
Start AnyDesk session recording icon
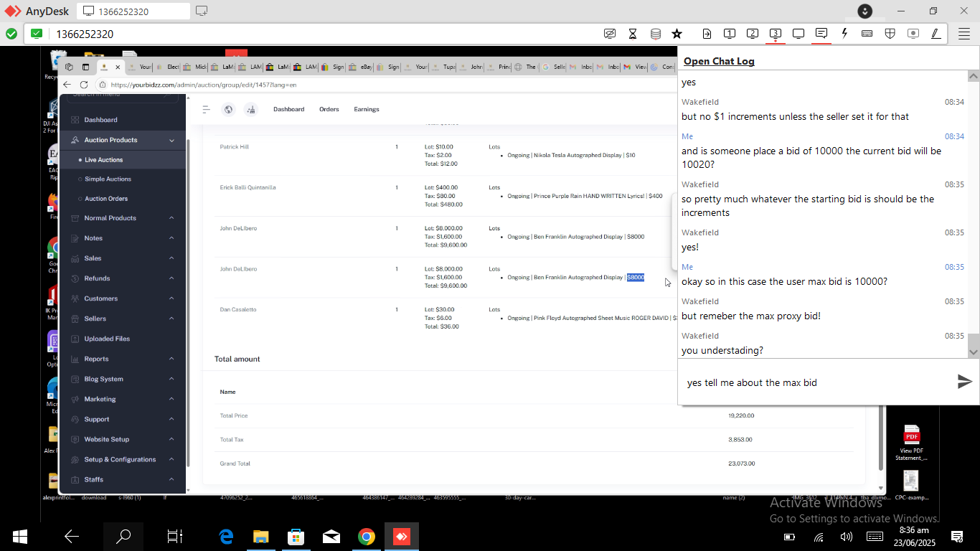[x=913, y=34]
